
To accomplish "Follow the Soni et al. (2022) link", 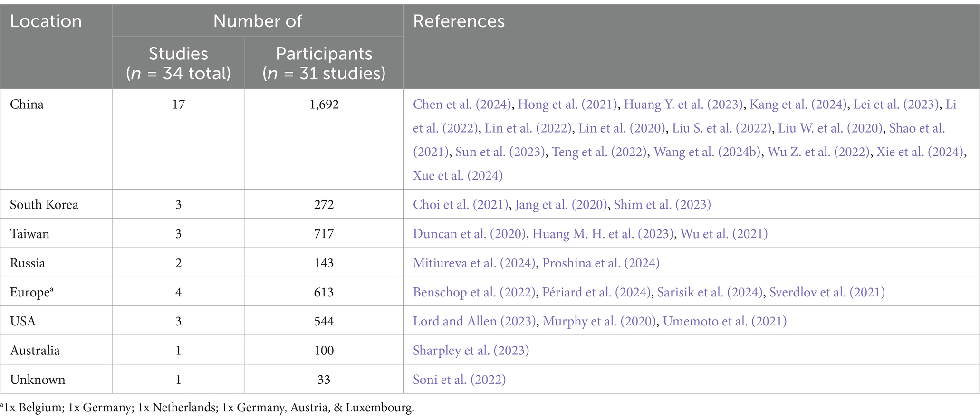I will (459, 380).
